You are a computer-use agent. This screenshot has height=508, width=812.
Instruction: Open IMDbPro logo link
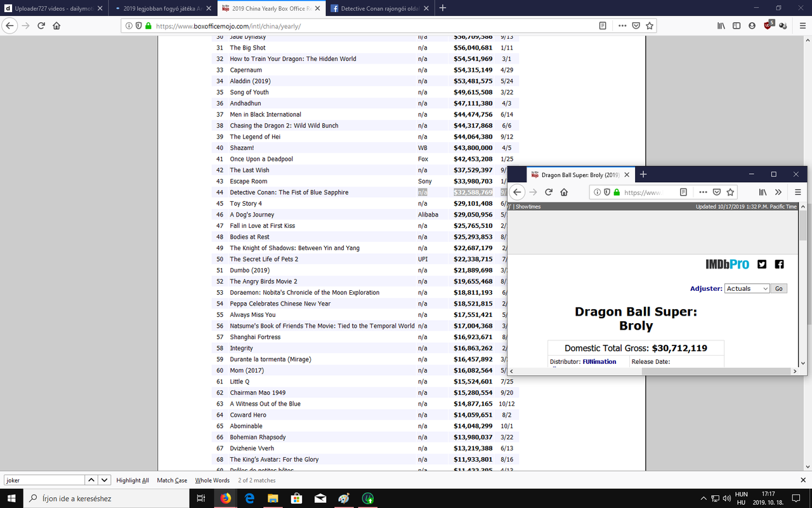tap(727, 264)
